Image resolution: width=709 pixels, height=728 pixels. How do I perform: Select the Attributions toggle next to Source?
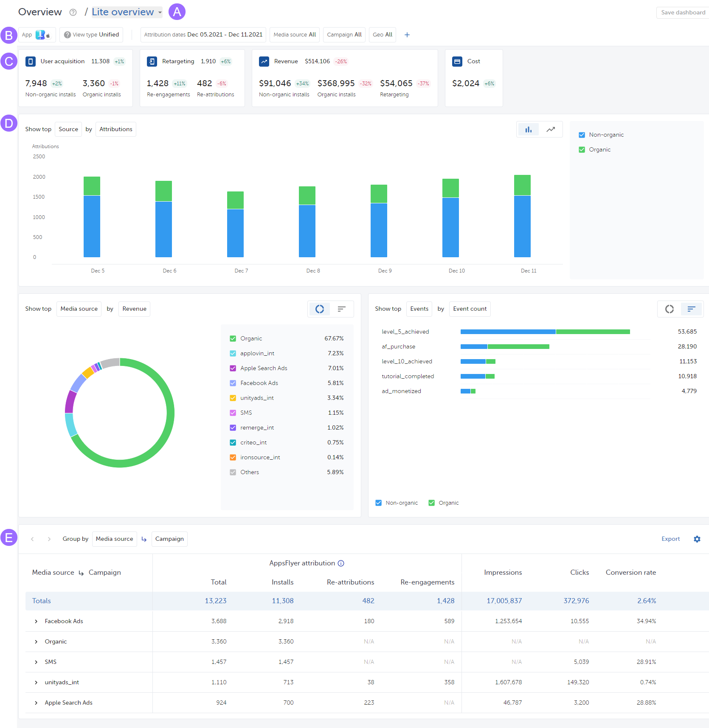point(115,129)
